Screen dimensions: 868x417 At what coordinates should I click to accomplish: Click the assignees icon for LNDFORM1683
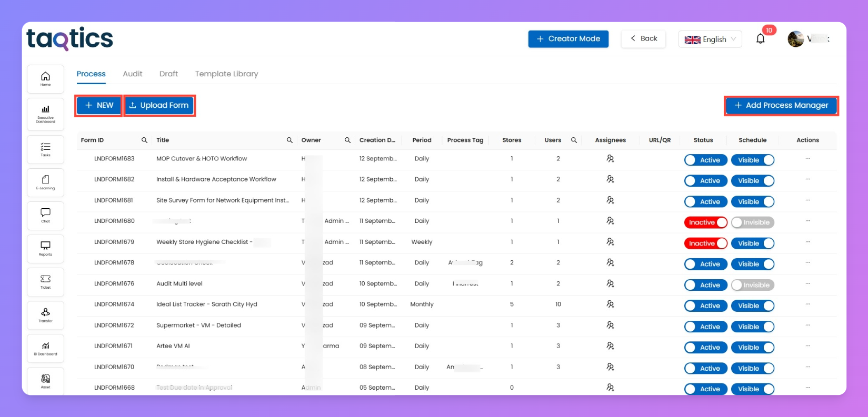610,159
